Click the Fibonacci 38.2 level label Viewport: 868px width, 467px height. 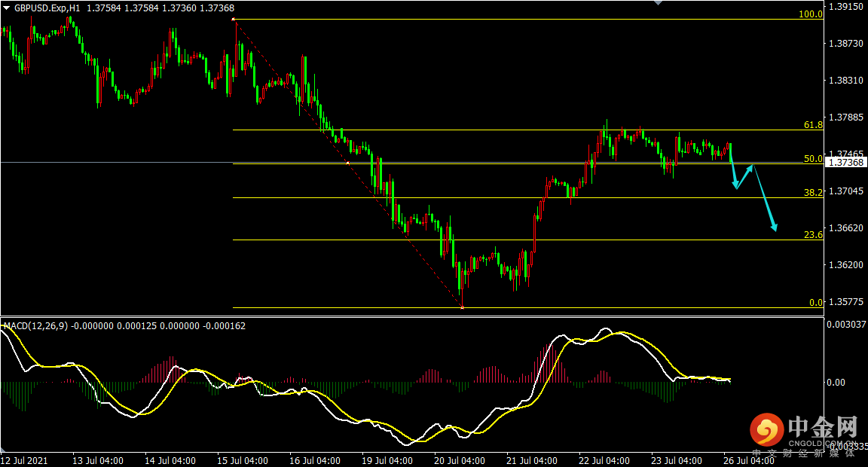click(x=813, y=193)
